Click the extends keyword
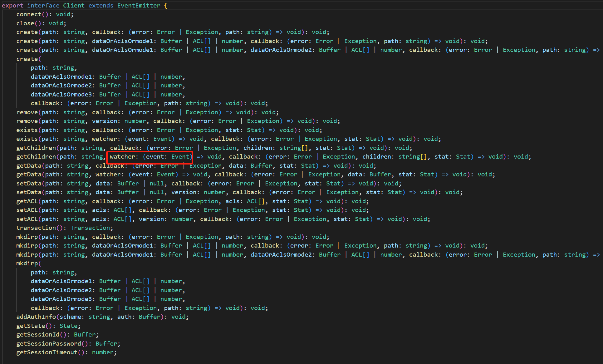Image resolution: width=603 pixels, height=364 pixels. [101, 6]
